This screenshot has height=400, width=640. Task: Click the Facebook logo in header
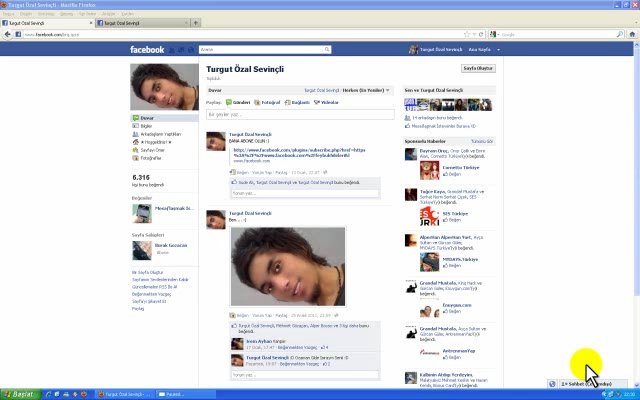(147, 50)
